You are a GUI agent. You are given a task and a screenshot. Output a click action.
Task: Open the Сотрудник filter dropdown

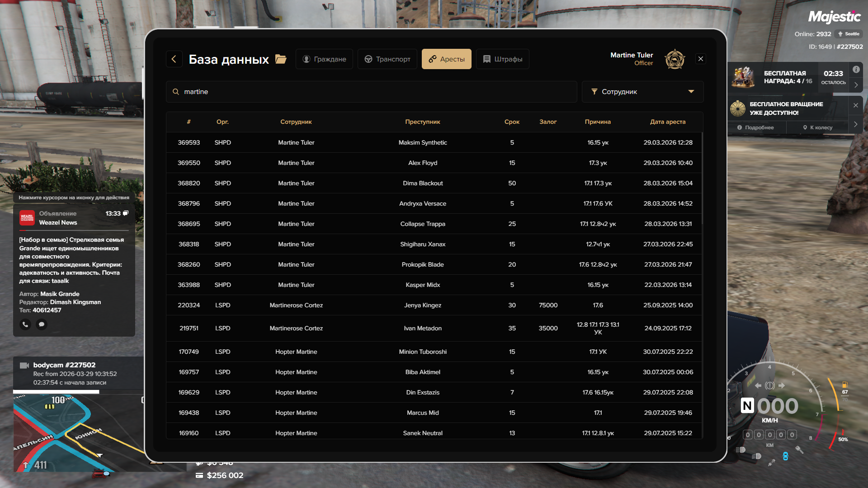coord(642,92)
